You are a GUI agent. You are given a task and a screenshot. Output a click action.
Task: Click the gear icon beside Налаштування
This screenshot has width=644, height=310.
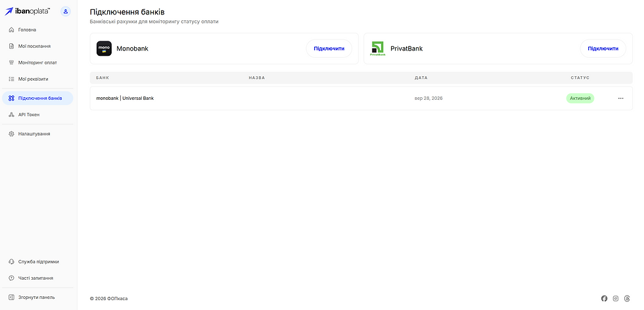point(12,134)
